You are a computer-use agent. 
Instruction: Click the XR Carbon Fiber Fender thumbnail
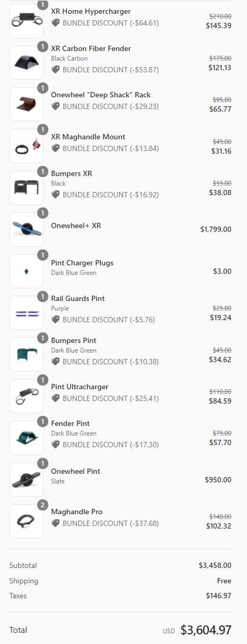click(27, 62)
